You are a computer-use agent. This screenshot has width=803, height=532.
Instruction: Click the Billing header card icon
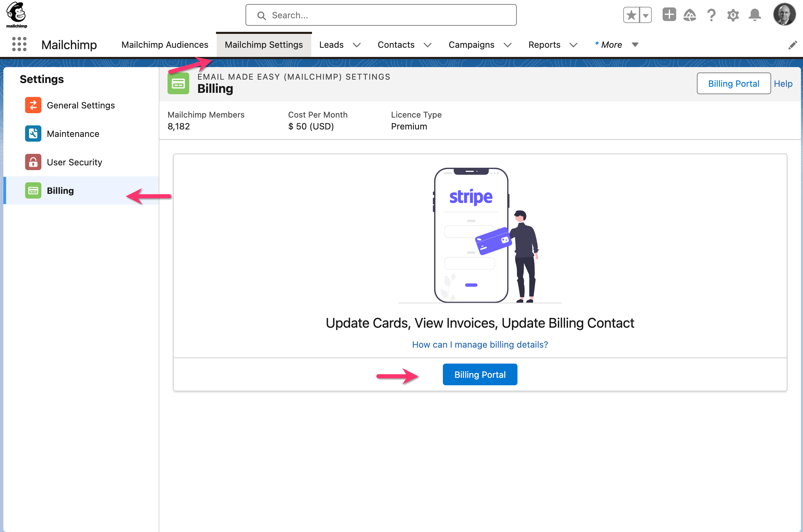coord(178,83)
